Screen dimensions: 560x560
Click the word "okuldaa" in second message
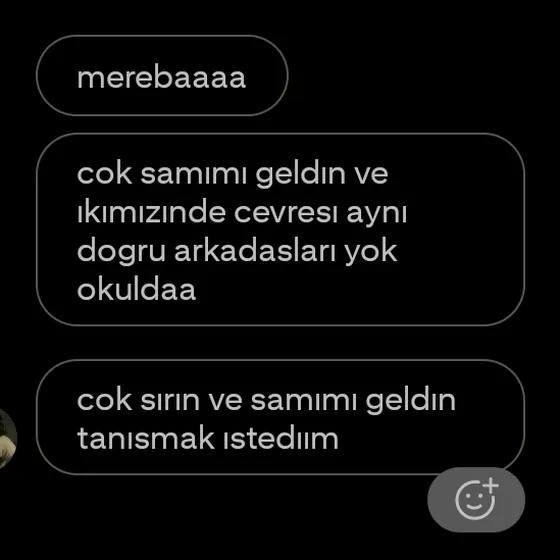[136, 289]
